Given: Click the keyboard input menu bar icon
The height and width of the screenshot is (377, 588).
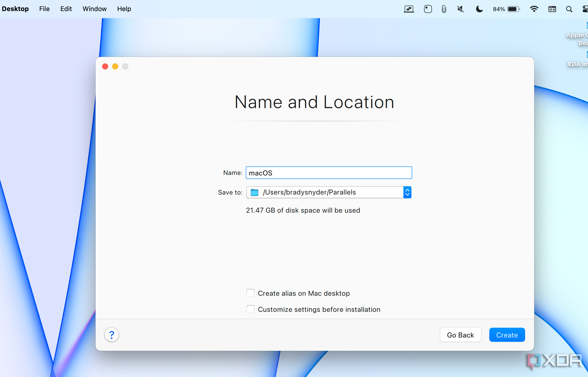Looking at the screenshot, I should [x=552, y=9].
